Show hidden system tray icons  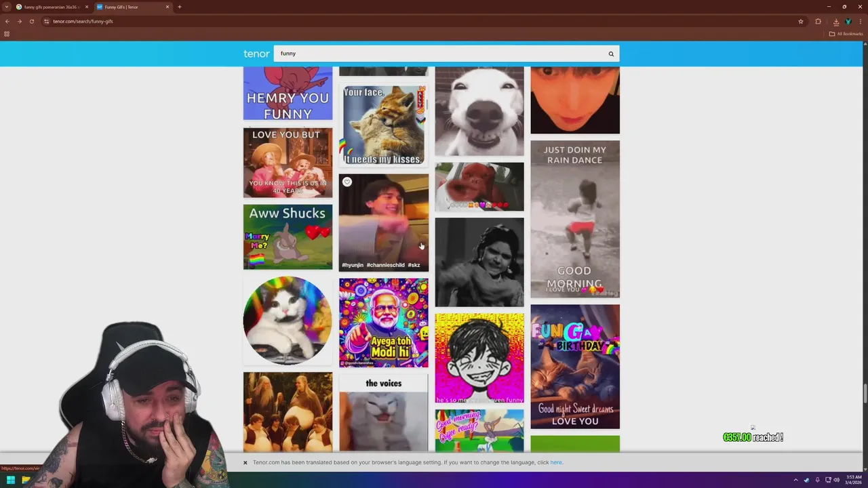pyautogui.click(x=796, y=480)
